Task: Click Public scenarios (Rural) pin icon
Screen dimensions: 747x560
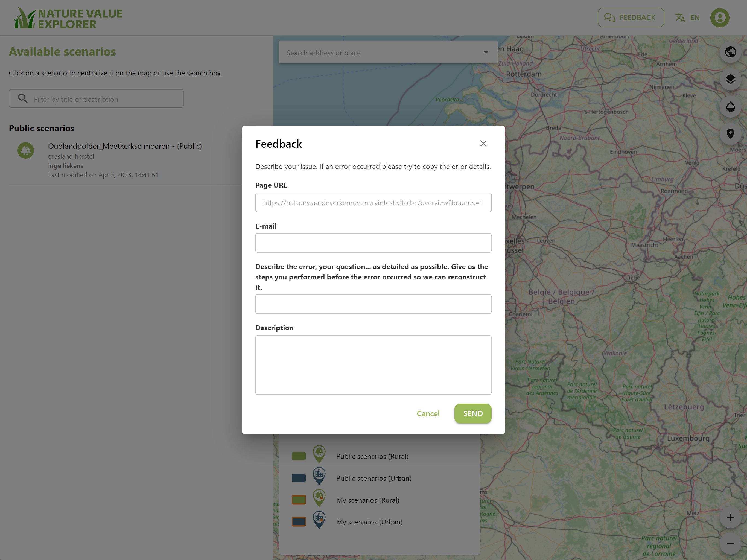Action: [319, 454]
